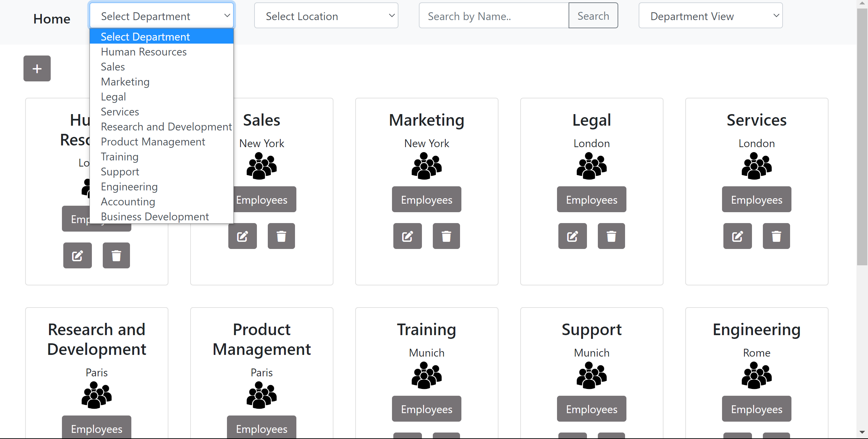Focus the Search by Name field
Image resolution: width=868 pixels, height=439 pixels.
point(493,16)
